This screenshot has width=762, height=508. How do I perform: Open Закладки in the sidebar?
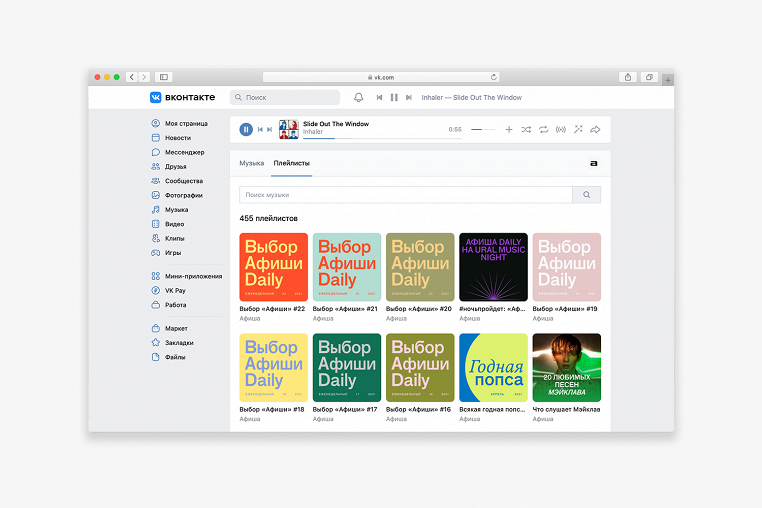pyautogui.click(x=180, y=342)
